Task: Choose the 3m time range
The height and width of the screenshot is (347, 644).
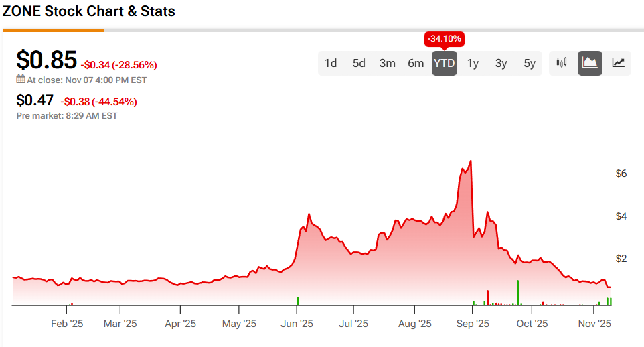Action: pyautogui.click(x=388, y=63)
